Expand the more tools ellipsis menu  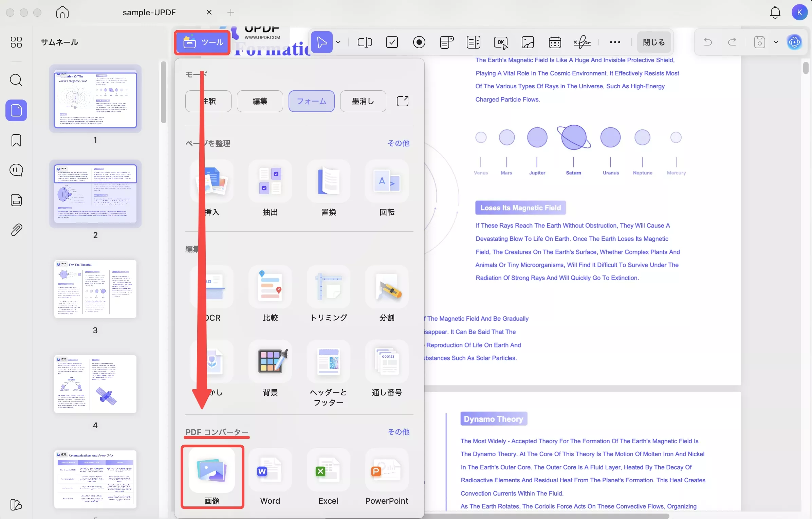click(615, 42)
